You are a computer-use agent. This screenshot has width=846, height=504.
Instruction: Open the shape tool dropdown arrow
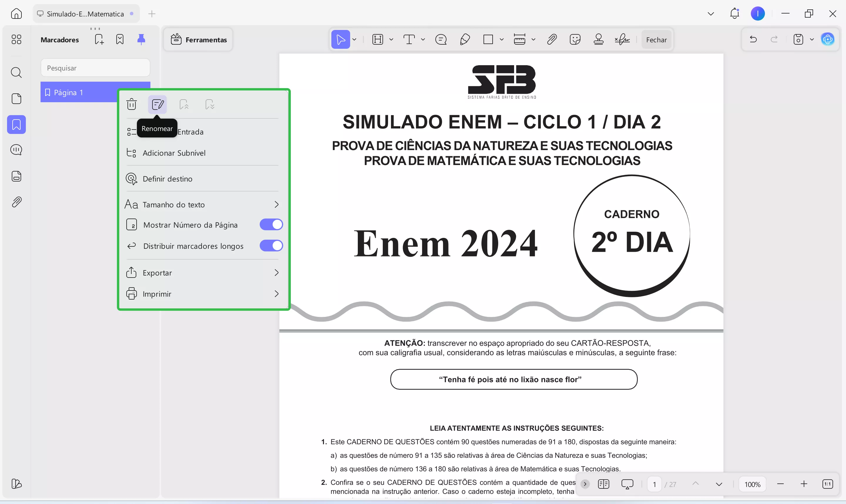point(501,40)
